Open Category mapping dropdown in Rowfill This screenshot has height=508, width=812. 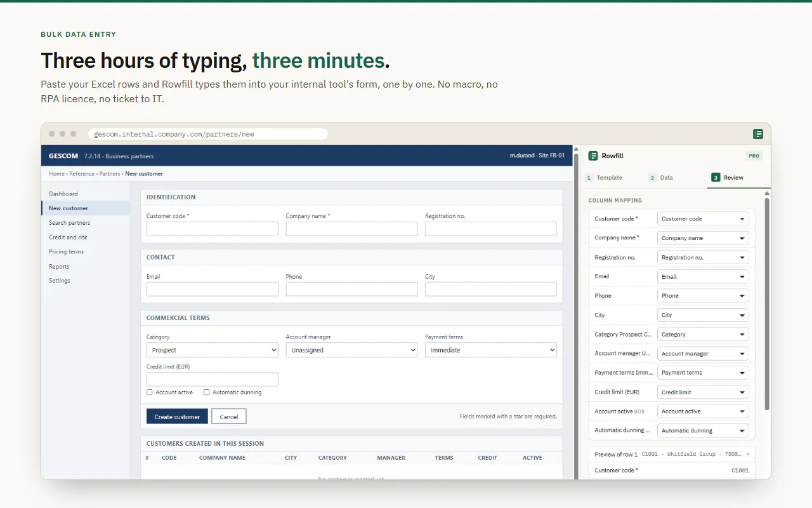pos(703,334)
